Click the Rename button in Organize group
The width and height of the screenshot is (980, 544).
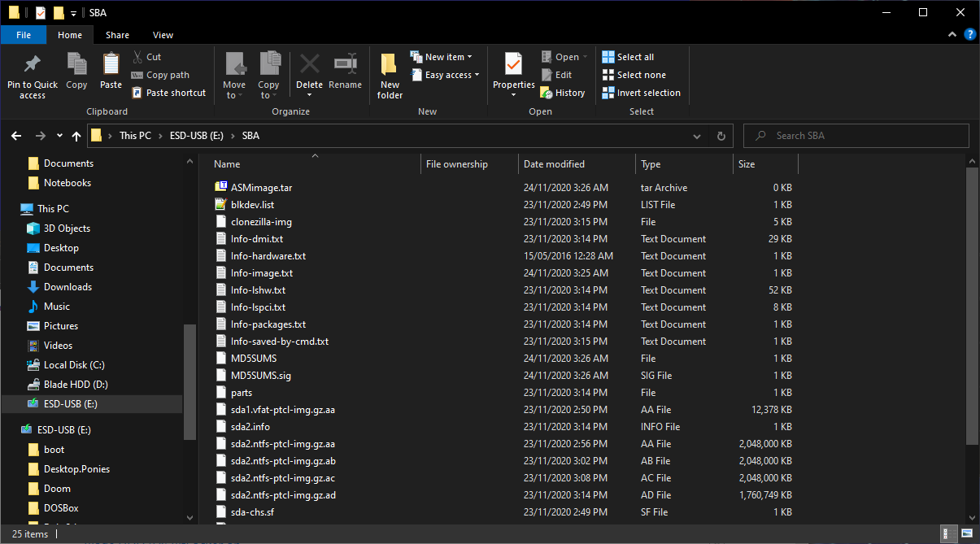tap(346, 72)
